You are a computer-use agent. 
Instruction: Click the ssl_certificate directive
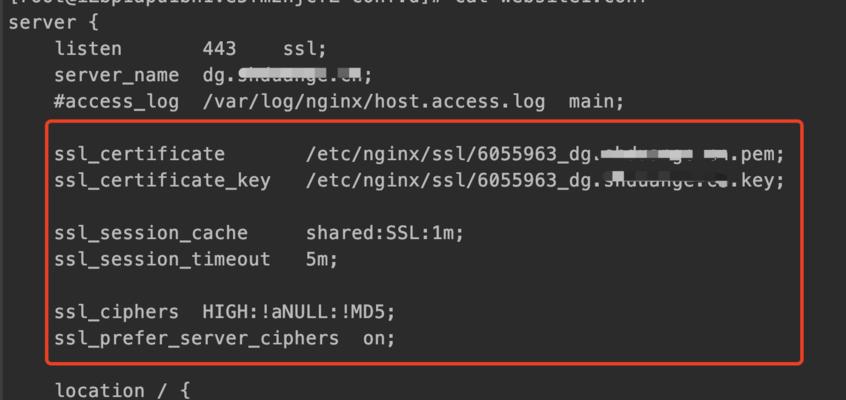[x=140, y=154]
